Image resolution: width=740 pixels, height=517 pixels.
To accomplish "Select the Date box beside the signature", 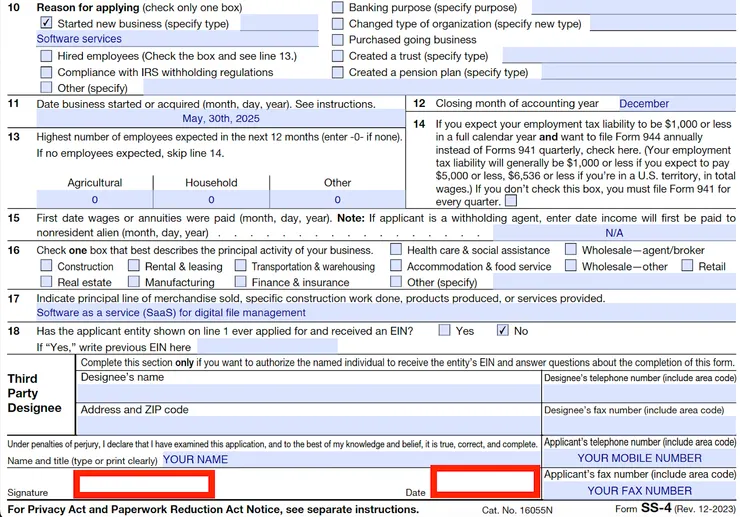I will [485, 482].
